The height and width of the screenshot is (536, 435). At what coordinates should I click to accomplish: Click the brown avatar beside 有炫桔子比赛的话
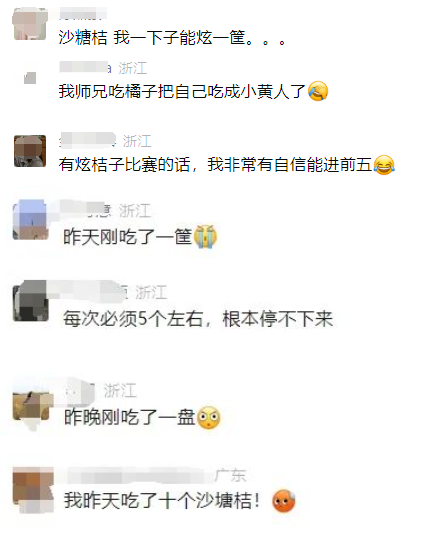[x=30, y=151]
